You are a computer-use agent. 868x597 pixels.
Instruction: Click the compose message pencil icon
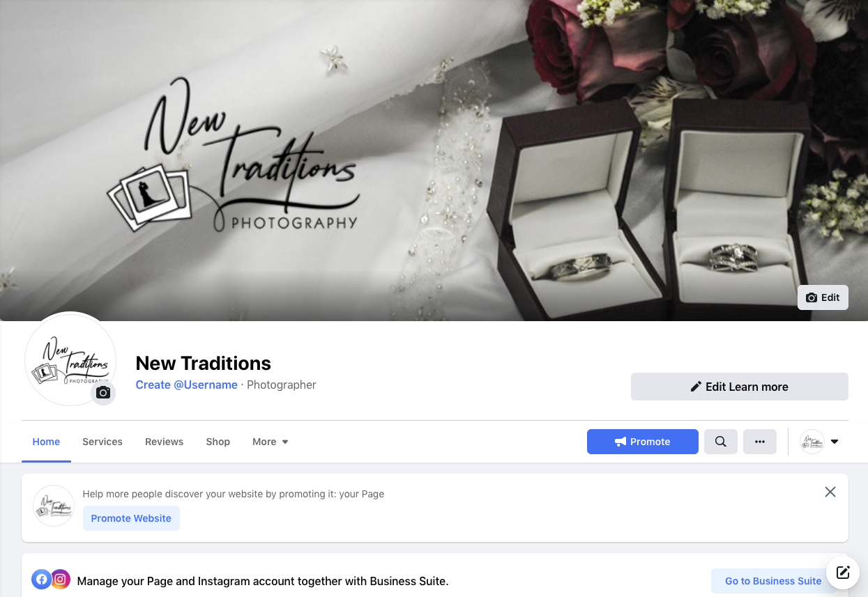tap(843, 573)
